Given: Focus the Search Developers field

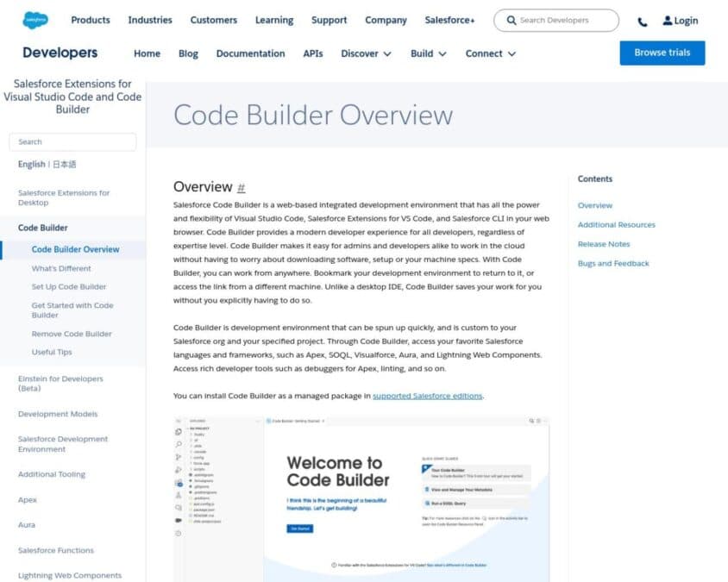Looking at the screenshot, I should [x=556, y=21].
